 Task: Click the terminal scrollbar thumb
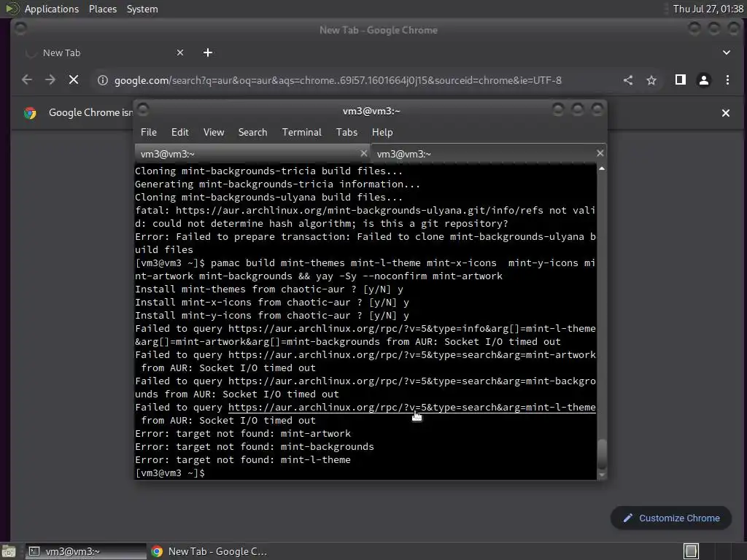coord(602,454)
